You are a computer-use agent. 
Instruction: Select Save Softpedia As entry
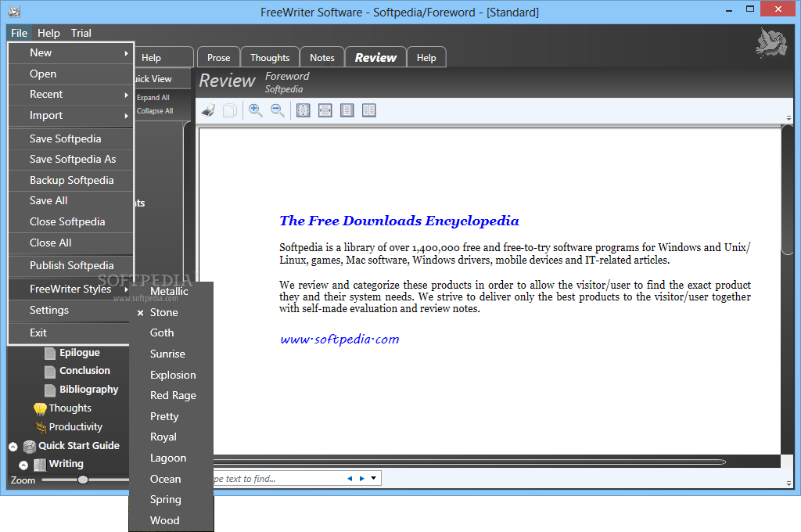click(71, 159)
